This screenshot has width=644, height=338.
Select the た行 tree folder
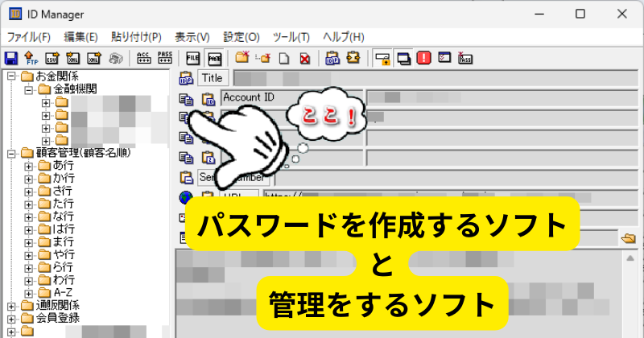click(x=64, y=204)
